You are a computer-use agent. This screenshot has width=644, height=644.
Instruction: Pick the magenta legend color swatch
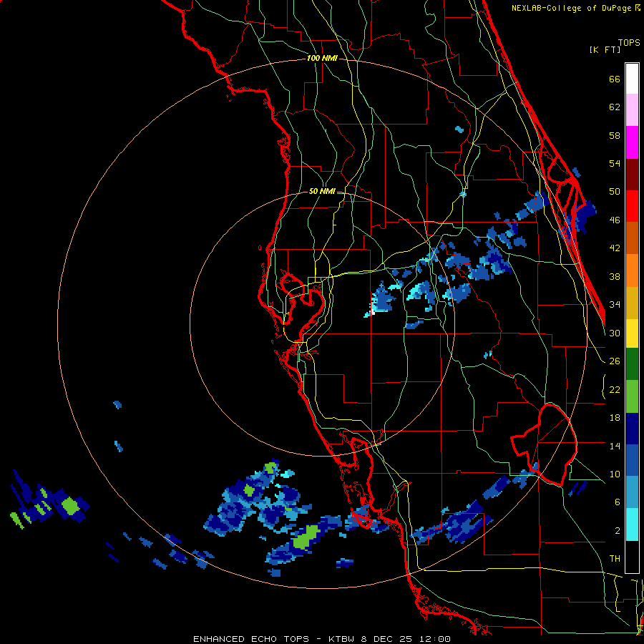coord(632,142)
